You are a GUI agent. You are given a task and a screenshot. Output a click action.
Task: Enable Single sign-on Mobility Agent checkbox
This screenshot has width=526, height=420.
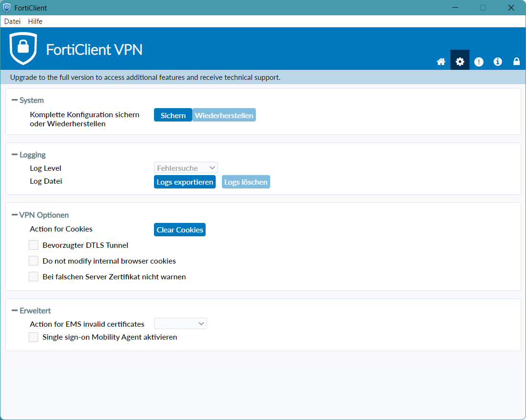point(33,337)
